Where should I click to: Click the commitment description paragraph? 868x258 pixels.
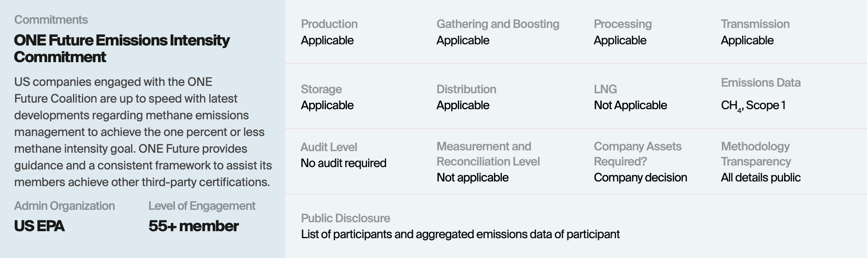point(143,132)
